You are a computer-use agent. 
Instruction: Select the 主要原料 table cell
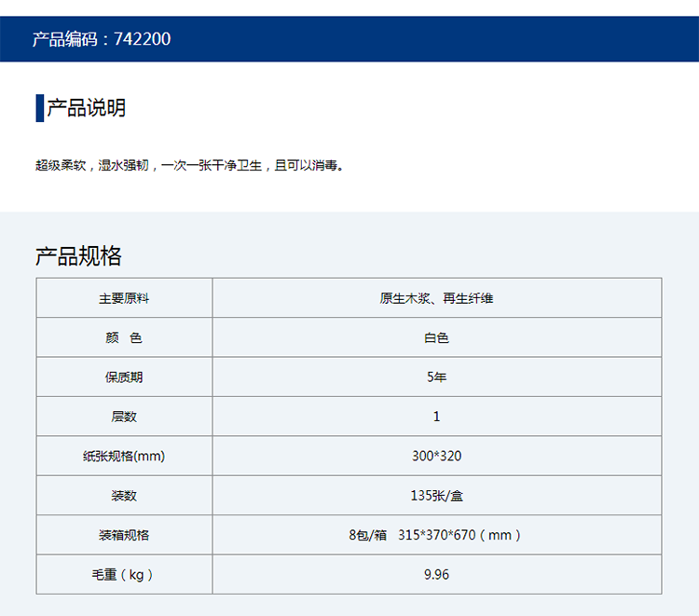pyautogui.click(x=124, y=297)
